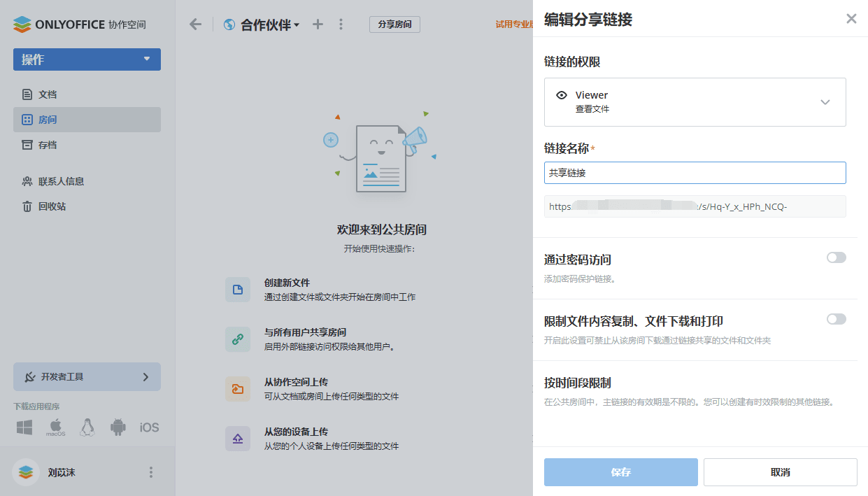The height and width of the screenshot is (496, 868).
Task: Click the 与所有用户共享房间 link icon
Action: click(x=238, y=339)
